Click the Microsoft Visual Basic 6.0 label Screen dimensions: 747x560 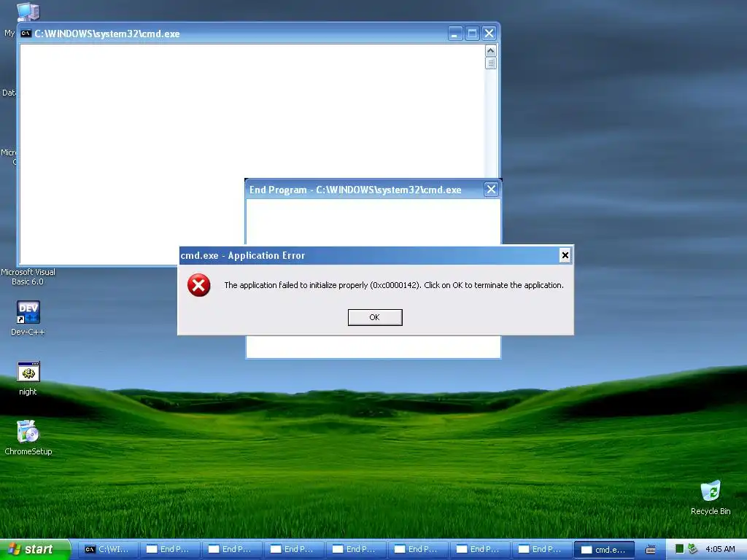click(x=28, y=276)
